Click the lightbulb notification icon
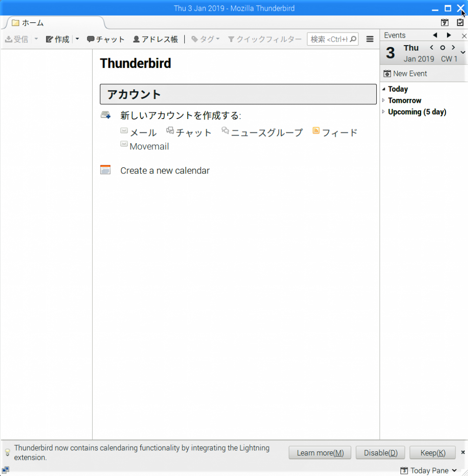 point(7,452)
